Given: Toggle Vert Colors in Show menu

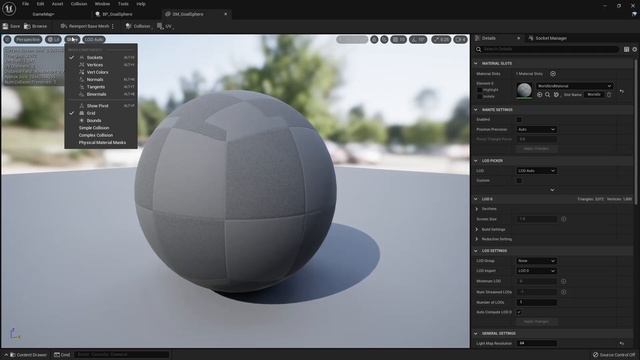Looking at the screenshot, I should (x=101, y=72).
